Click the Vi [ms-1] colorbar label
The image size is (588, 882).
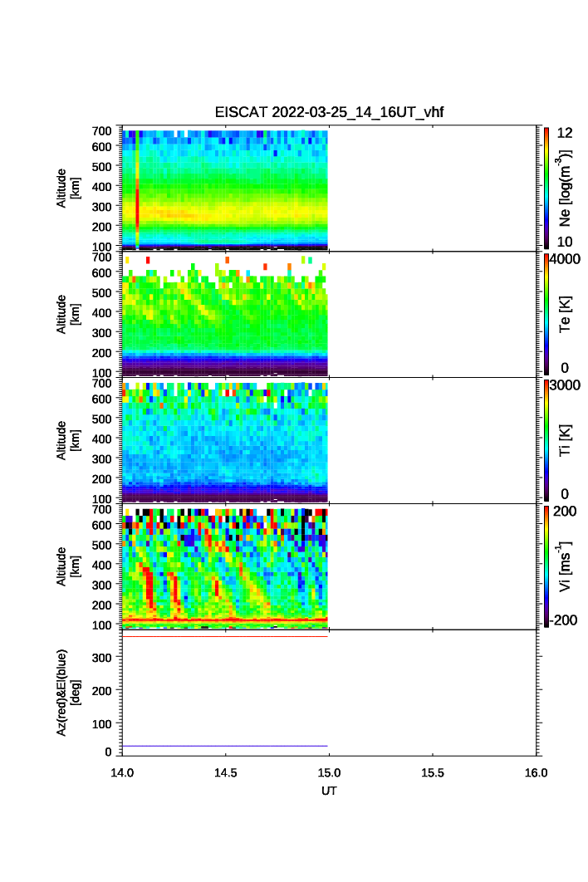(566, 566)
